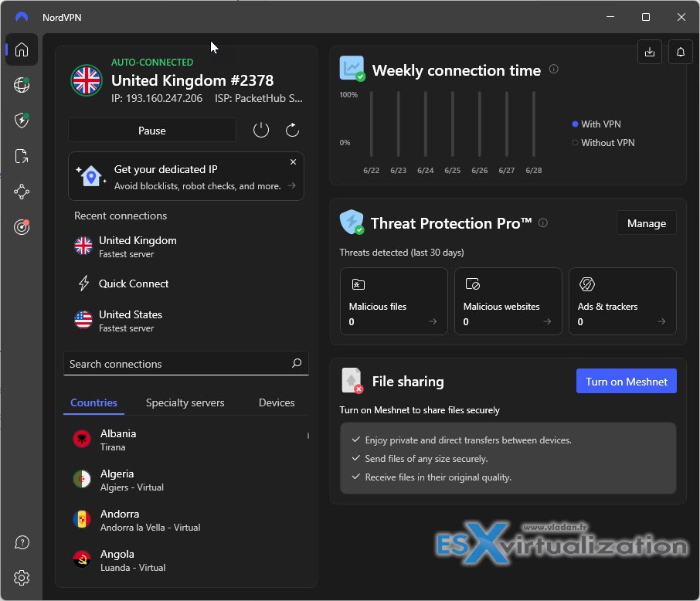Open the Malicious websites card
700x601 pixels.
pyautogui.click(x=508, y=301)
